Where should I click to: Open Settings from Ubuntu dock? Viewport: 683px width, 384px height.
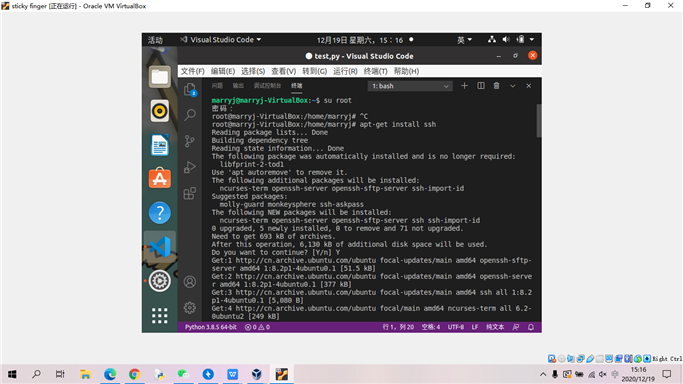159,281
